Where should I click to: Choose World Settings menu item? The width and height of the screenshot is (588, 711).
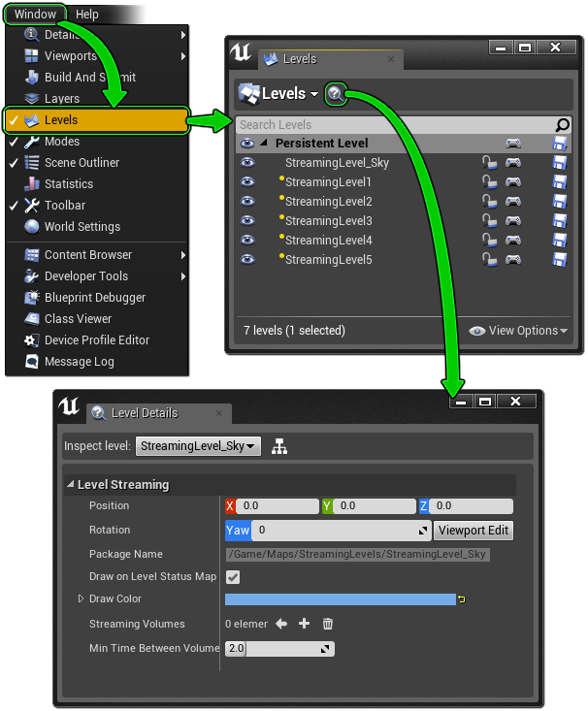click(96, 227)
